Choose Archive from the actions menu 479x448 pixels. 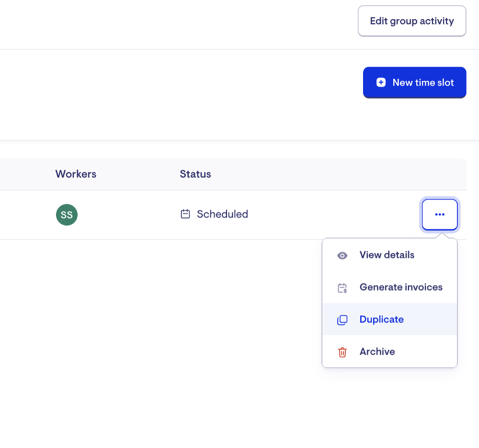(377, 352)
